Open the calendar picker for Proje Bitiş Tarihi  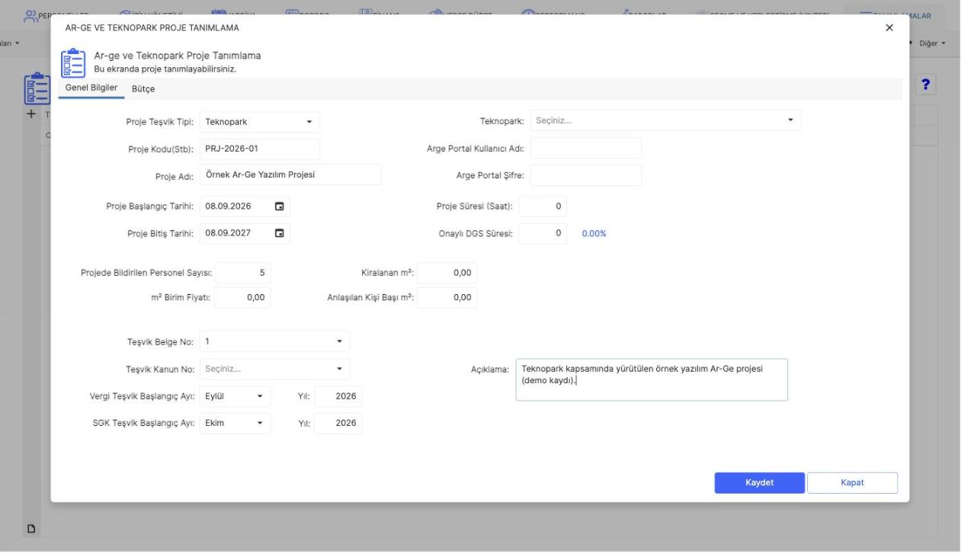click(279, 233)
